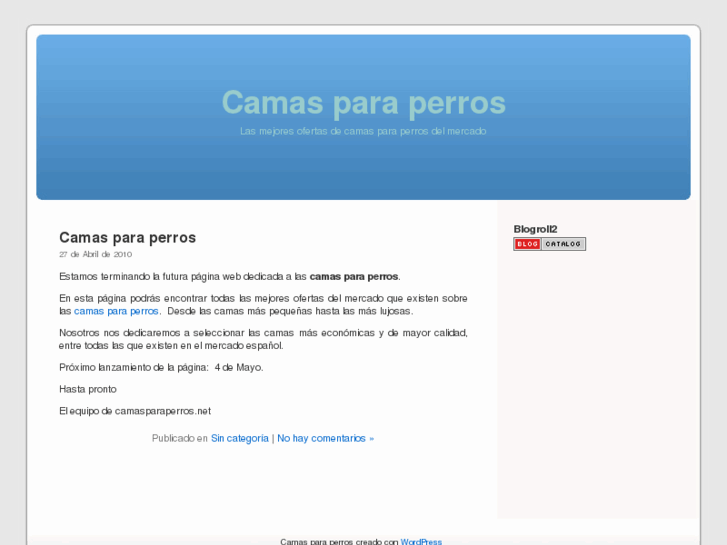This screenshot has width=727, height=545.
Task: Click the paragraph starting 'Nosotros nos dedicaremos'
Action: tap(263, 339)
